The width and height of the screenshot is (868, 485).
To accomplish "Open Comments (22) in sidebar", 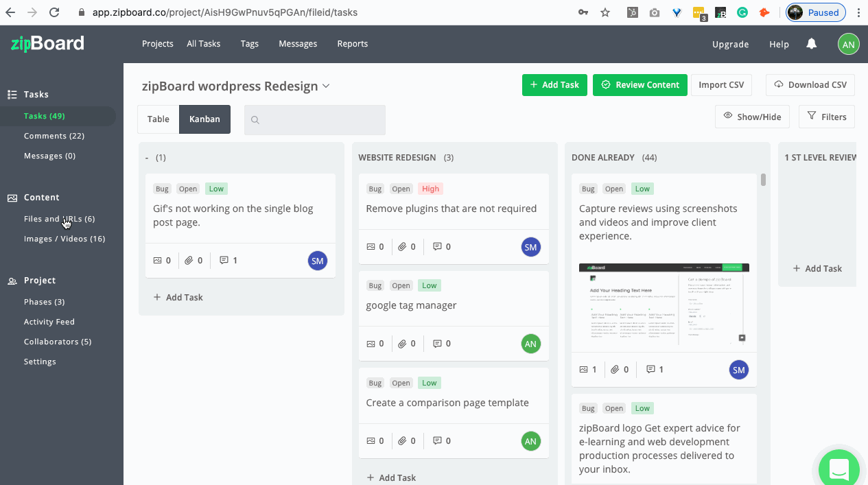I will coord(54,136).
